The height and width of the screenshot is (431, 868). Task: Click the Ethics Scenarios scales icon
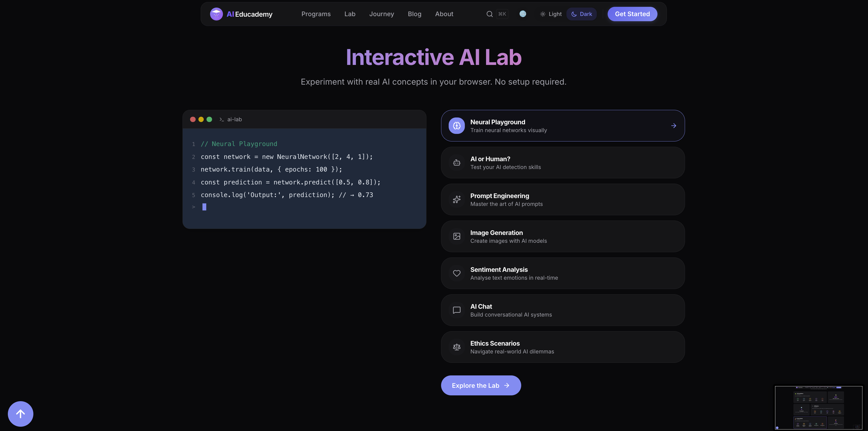pos(456,347)
